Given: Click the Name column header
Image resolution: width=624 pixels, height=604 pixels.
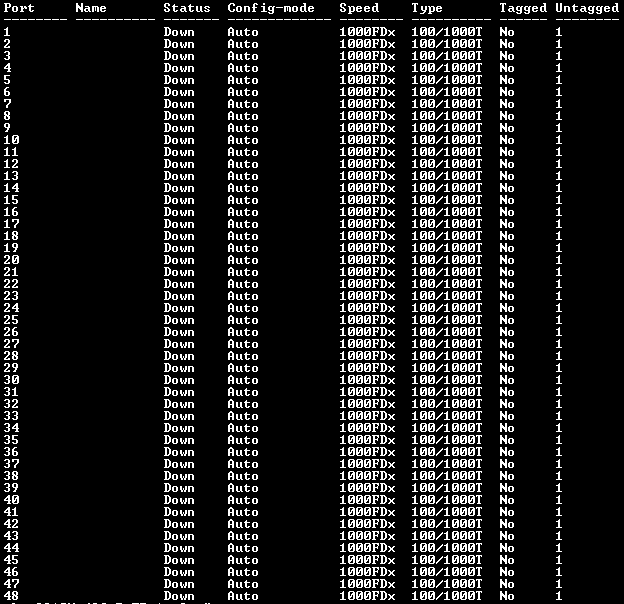Looking at the screenshot, I should coord(91,8).
